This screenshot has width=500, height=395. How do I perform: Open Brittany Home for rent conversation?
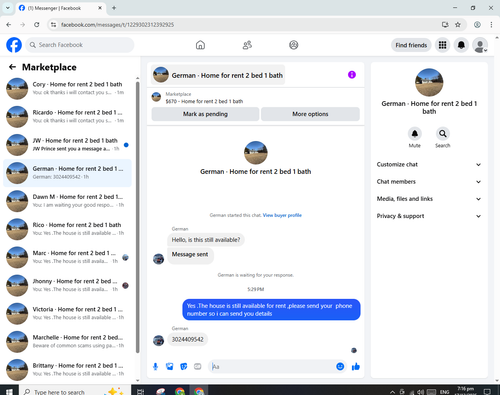click(68, 370)
